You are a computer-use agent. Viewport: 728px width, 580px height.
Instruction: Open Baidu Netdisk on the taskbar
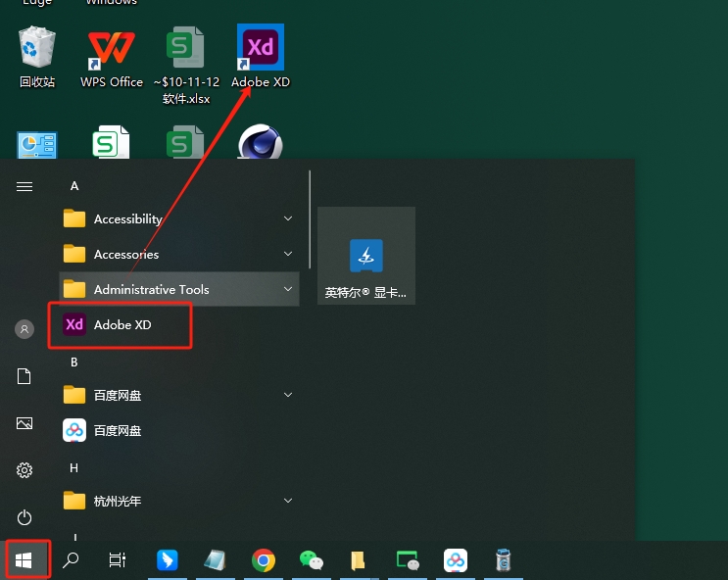point(456,560)
